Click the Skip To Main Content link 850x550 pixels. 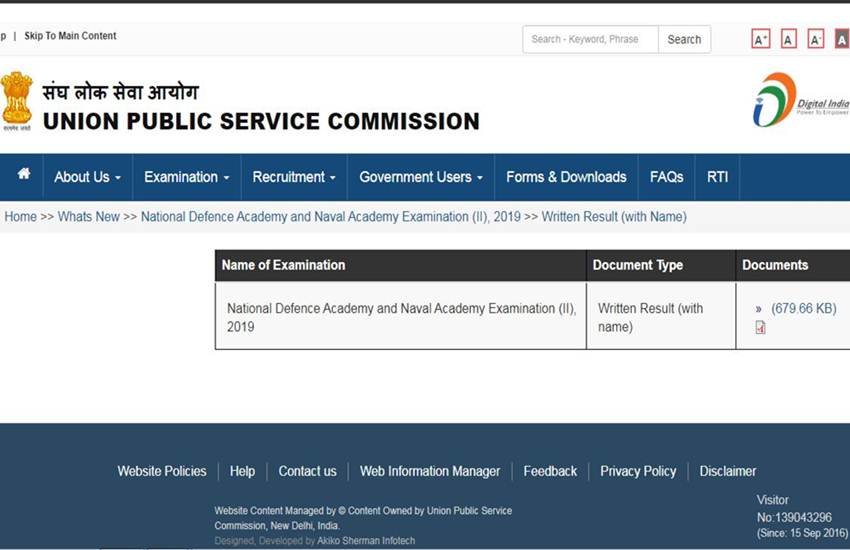(x=70, y=36)
